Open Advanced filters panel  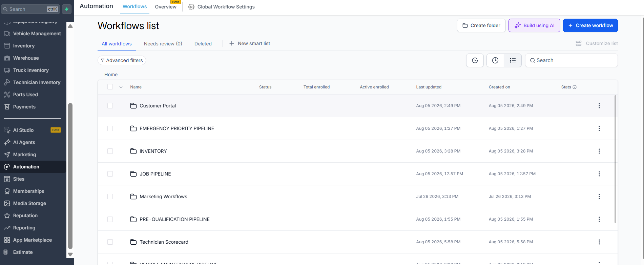[x=122, y=60]
